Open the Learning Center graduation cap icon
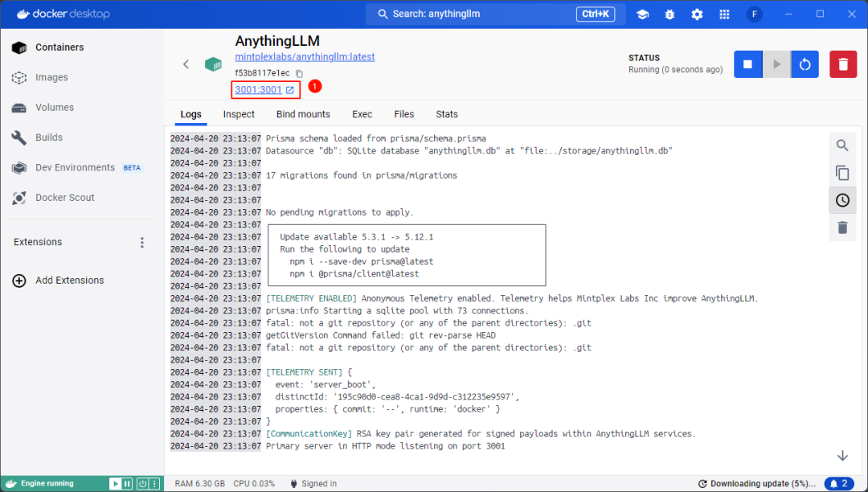 tap(642, 14)
